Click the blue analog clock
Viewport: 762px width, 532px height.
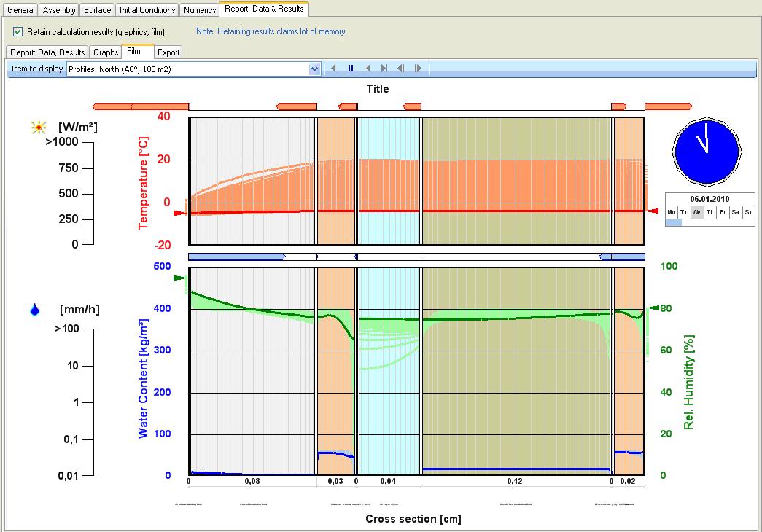pyautogui.click(x=707, y=151)
